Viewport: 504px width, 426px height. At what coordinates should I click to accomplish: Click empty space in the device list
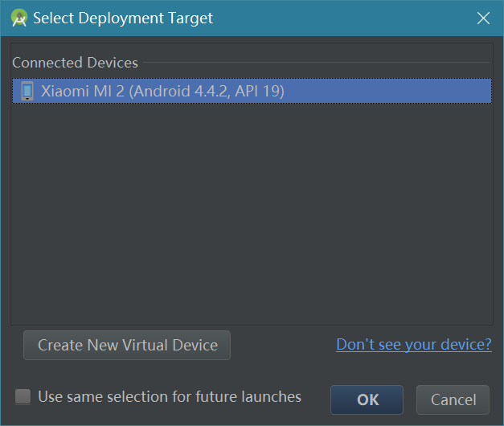click(x=251, y=201)
